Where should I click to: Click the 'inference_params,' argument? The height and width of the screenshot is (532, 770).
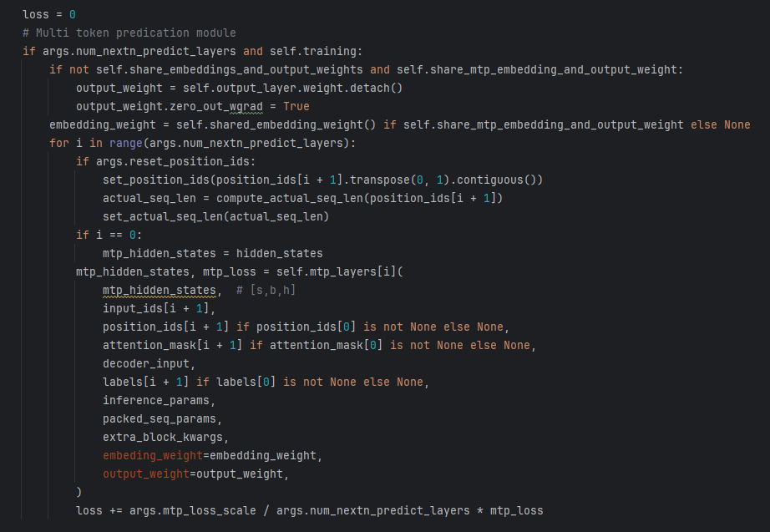coord(160,400)
